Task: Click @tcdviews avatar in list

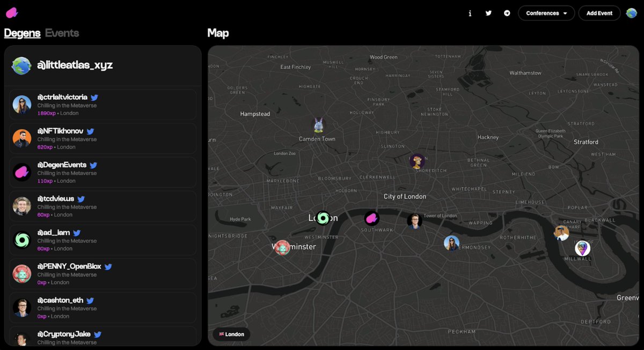Action: click(x=22, y=206)
